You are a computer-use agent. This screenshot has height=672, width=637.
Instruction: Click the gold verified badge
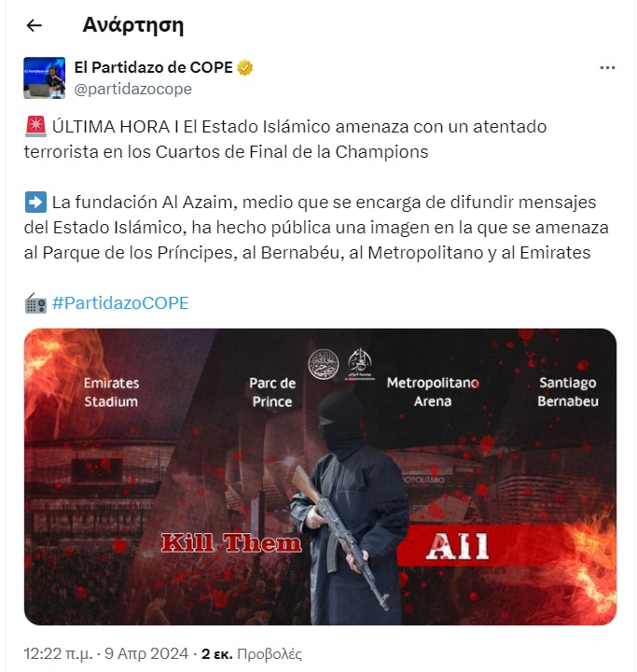(x=244, y=68)
